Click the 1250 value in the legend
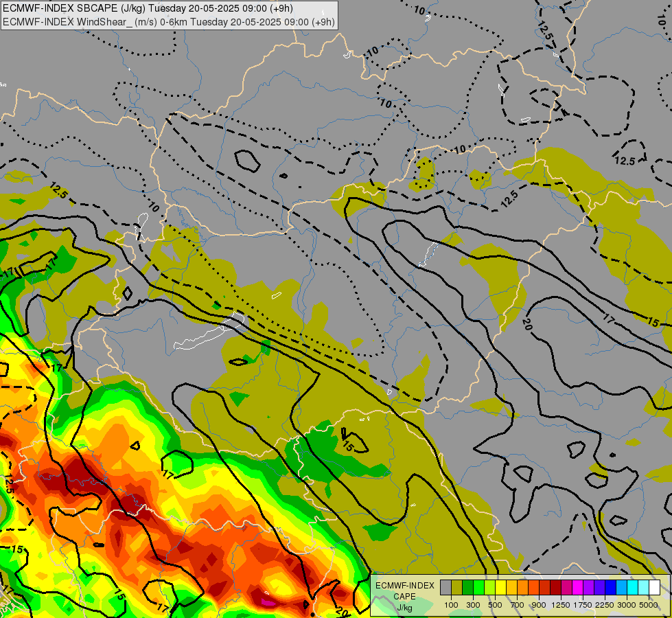This screenshot has height=618, width=672. [x=561, y=605]
